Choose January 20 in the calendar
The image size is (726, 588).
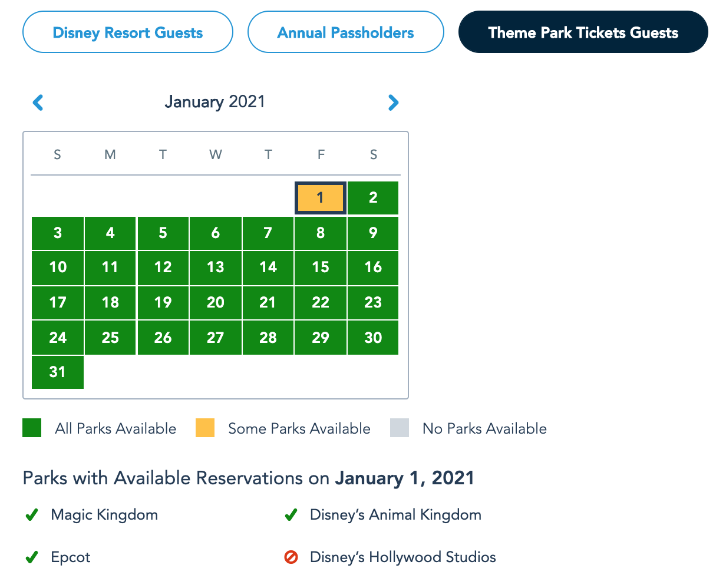pyautogui.click(x=215, y=303)
